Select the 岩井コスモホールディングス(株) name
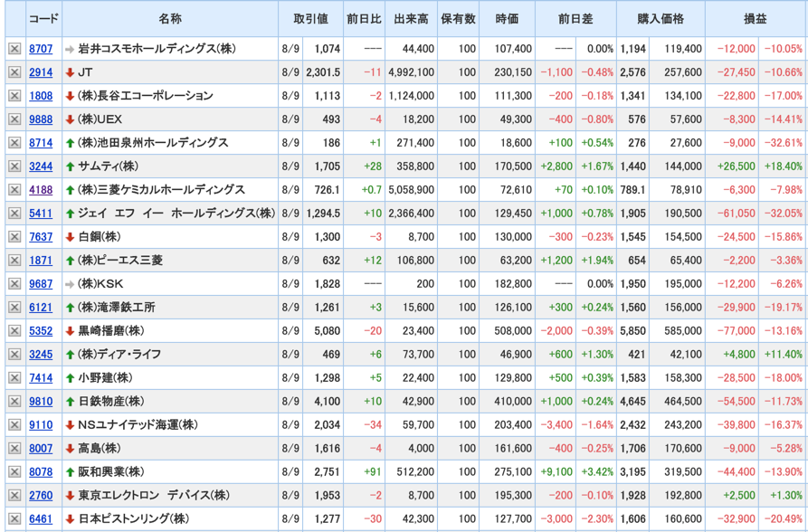Screen dimensions: 808x532 157,49
